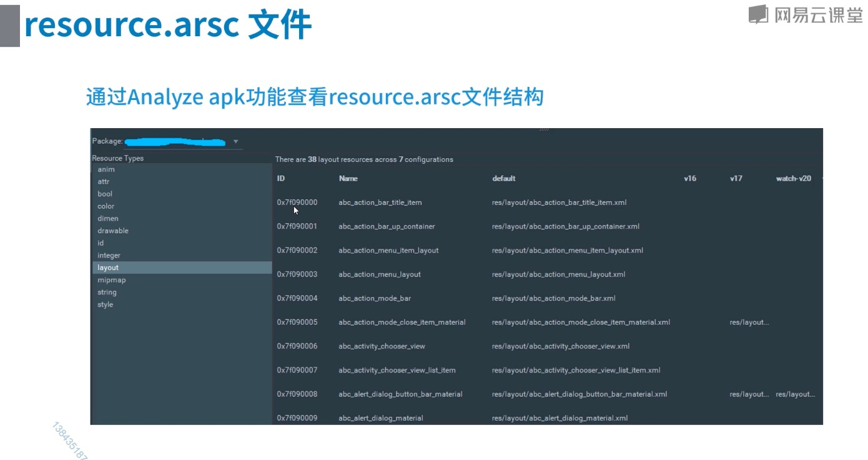Open the Package dropdown
Screen dimensions: 868x460
pyautogui.click(x=235, y=141)
